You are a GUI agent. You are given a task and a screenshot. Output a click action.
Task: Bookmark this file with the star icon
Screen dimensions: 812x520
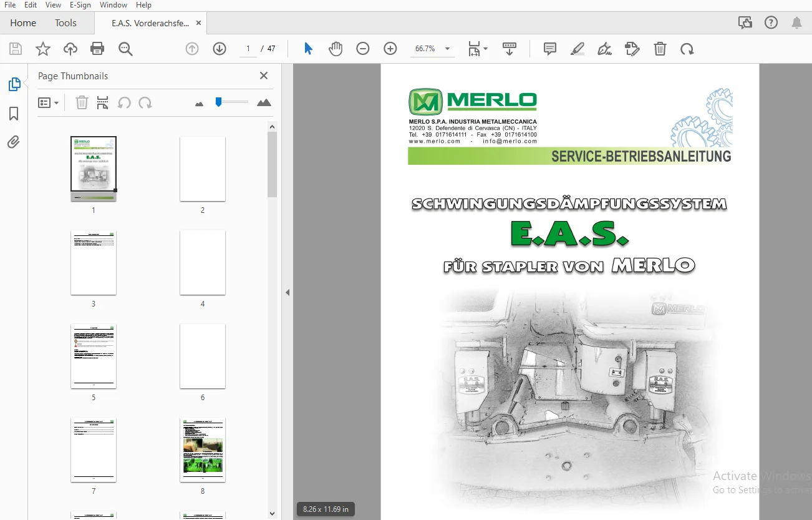tap(43, 49)
